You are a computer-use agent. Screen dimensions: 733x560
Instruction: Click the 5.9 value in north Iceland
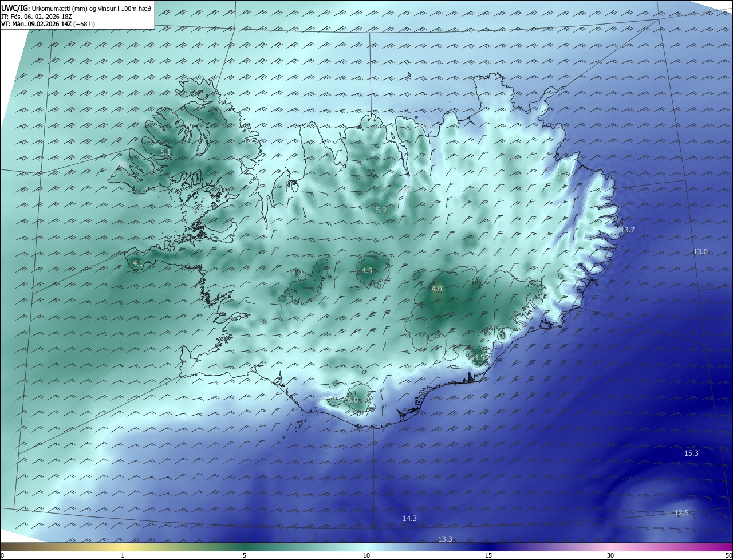pos(381,210)
